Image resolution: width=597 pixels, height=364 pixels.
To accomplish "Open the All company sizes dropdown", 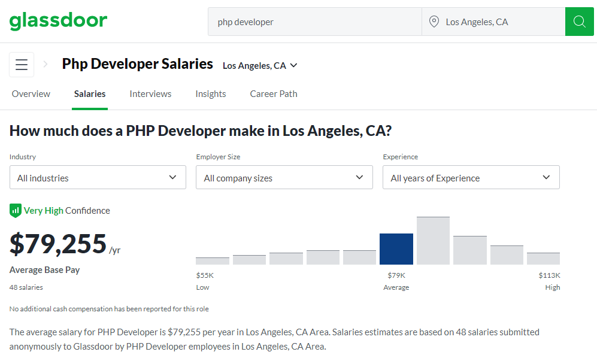I will (284, 177).
